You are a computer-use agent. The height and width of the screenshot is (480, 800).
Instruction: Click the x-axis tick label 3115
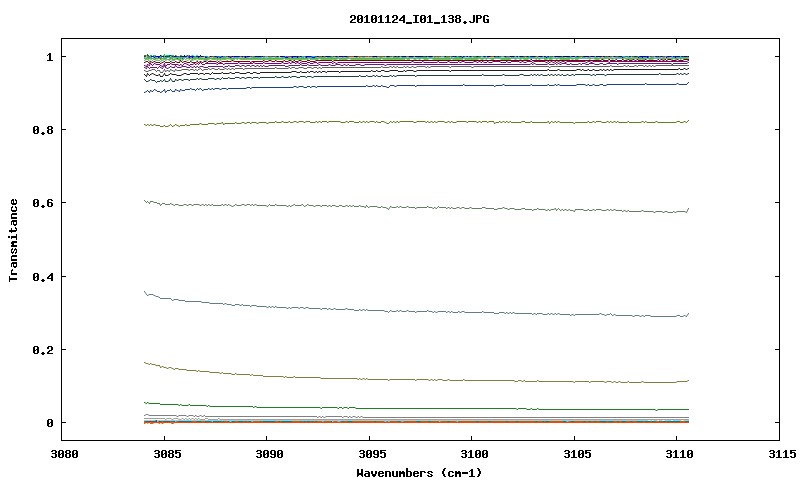782,454
